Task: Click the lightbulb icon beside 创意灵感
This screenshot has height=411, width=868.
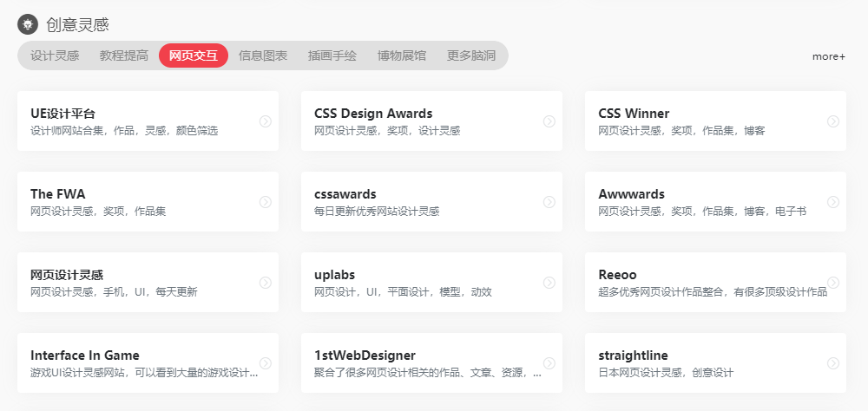Action: [x=28, y=24]
